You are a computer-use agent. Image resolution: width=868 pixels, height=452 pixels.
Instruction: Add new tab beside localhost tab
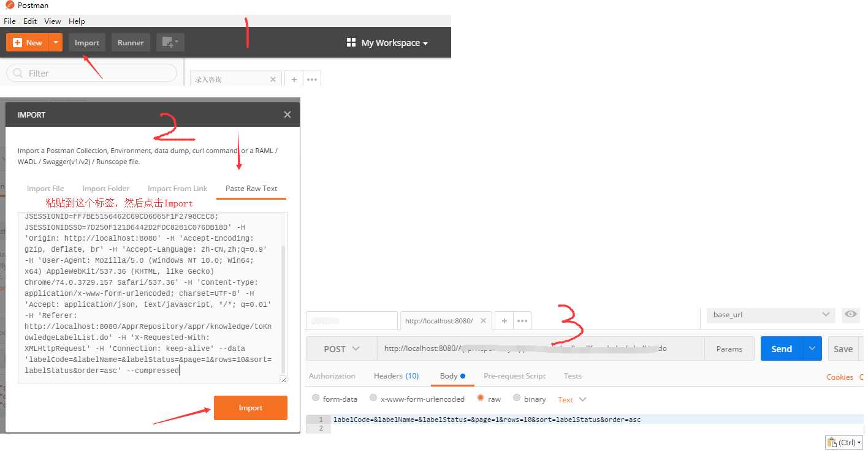[504, 321]
